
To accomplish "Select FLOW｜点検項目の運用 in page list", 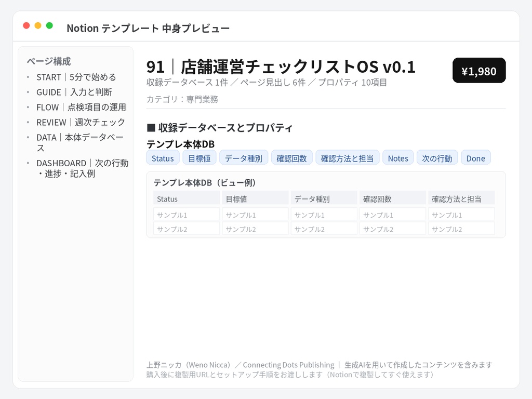I will 81,107.
